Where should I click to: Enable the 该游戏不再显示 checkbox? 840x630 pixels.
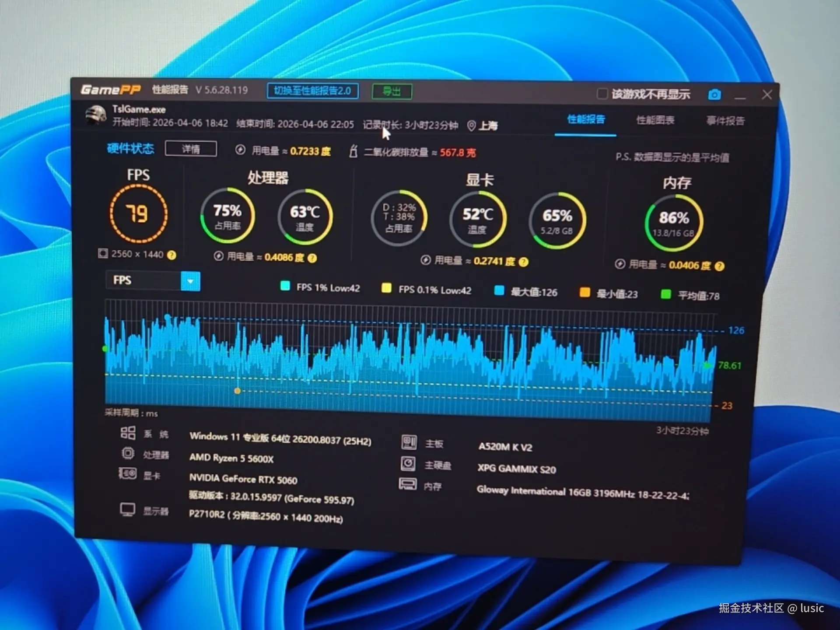[x=602, y=94]
